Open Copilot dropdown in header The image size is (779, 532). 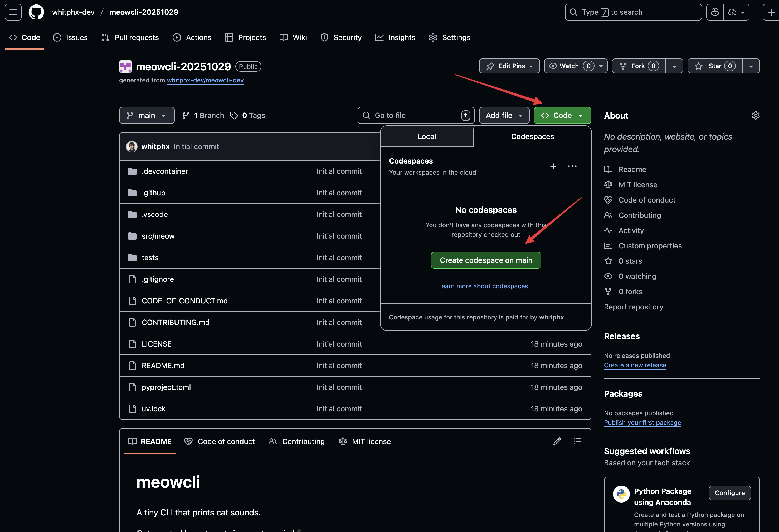[x=736, y=12]
